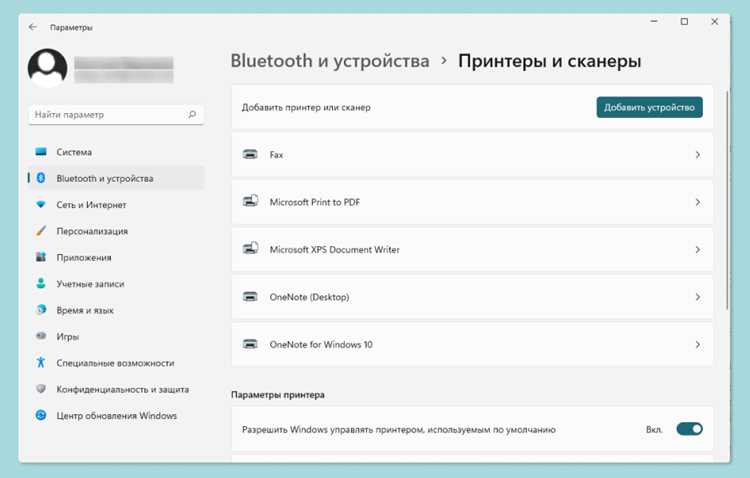Click the Fax printer icon
Viewport: 750px width, 478px height.
(x=250, y=155)
